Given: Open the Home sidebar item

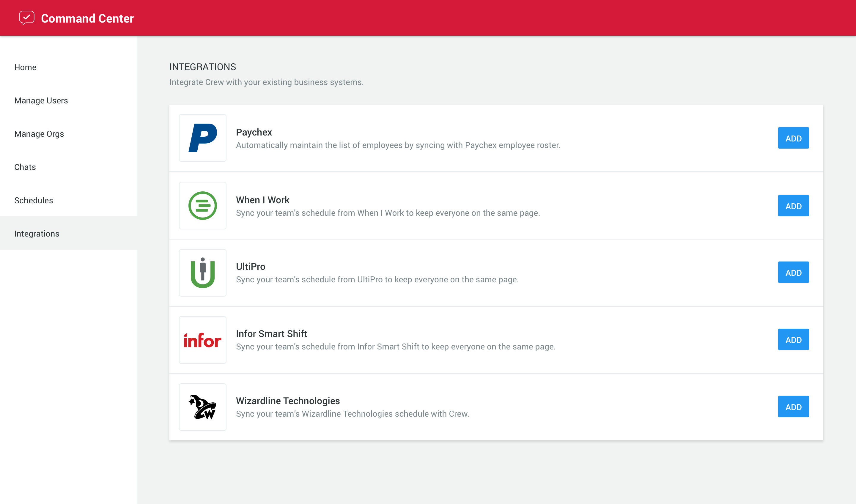Looking at the screenshot, I should (x=68, y=67).
